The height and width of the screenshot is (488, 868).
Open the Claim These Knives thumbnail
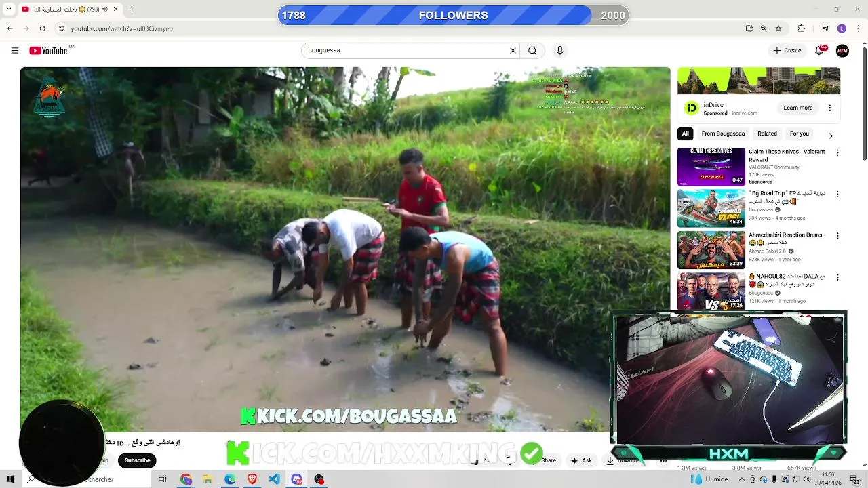711,167
